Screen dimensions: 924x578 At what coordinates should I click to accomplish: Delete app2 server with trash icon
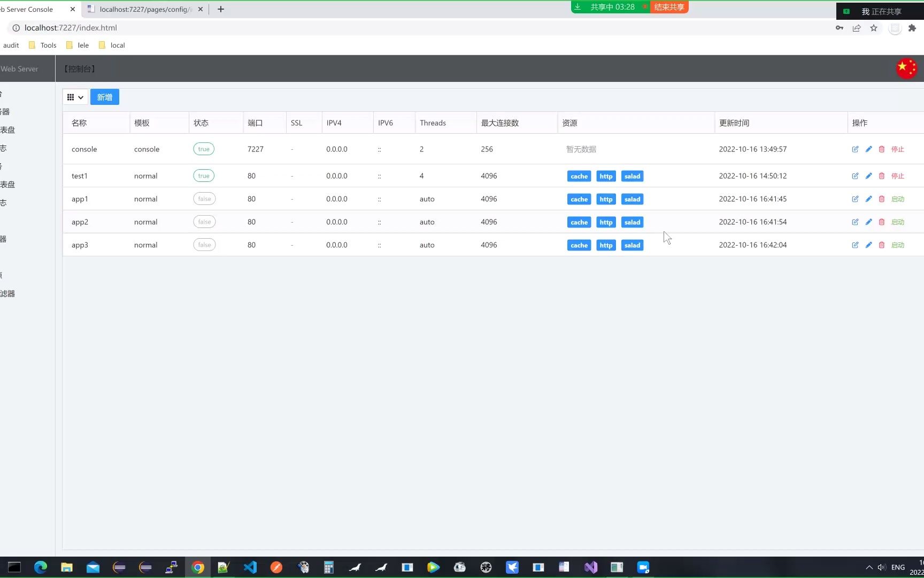click(x=882, y=222)
